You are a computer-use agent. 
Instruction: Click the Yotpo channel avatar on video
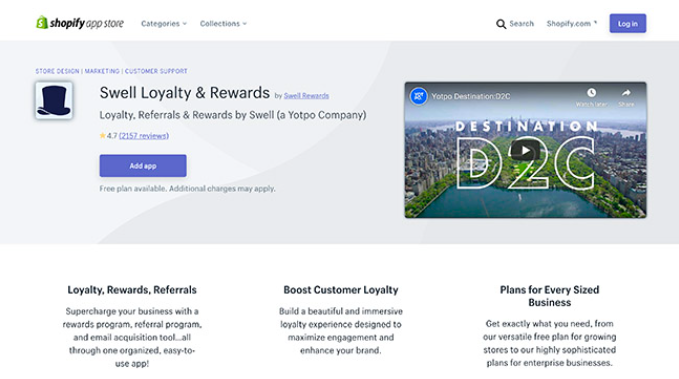[x=419, y=96]
